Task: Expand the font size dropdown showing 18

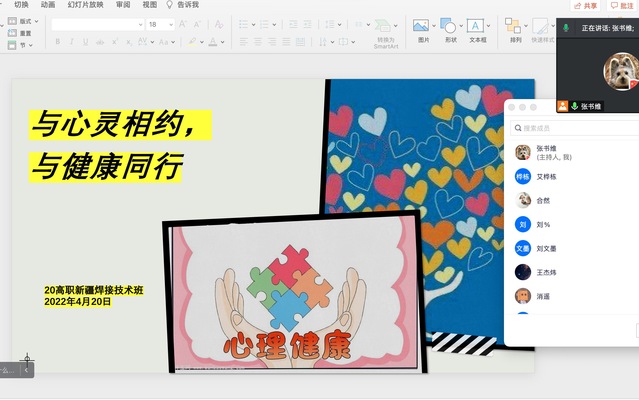Action: pyautogui.click(x=170, y=24)
